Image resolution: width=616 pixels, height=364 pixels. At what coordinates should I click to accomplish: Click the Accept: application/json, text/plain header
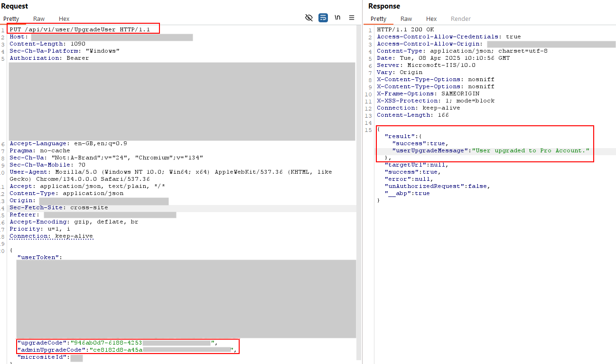pos(87,186)
